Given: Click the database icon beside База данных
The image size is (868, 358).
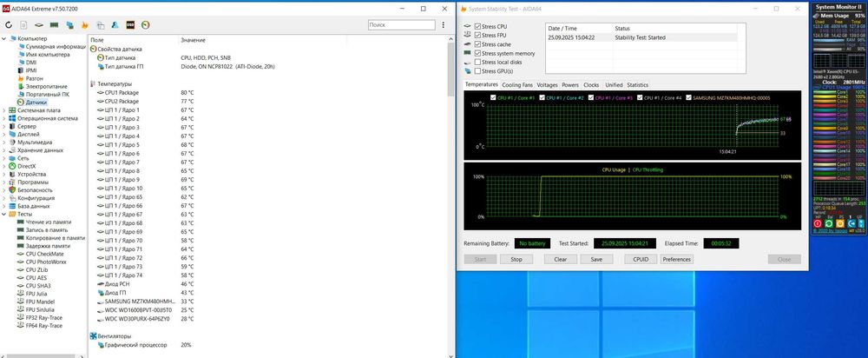Looking at the screenshot, I should 12,206.
